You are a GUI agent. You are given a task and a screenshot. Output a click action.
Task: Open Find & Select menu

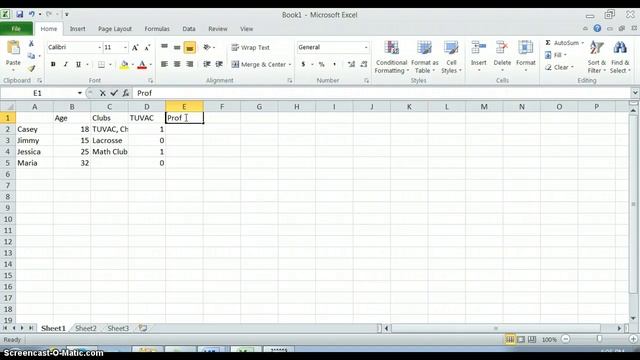(620, 57)
